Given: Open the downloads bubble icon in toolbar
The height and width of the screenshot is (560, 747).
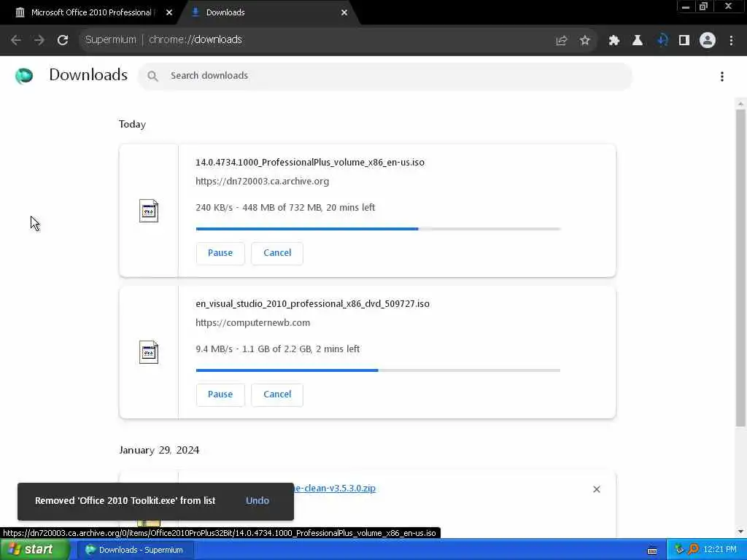Looking at the screenshot, I should tap(662, 41).
